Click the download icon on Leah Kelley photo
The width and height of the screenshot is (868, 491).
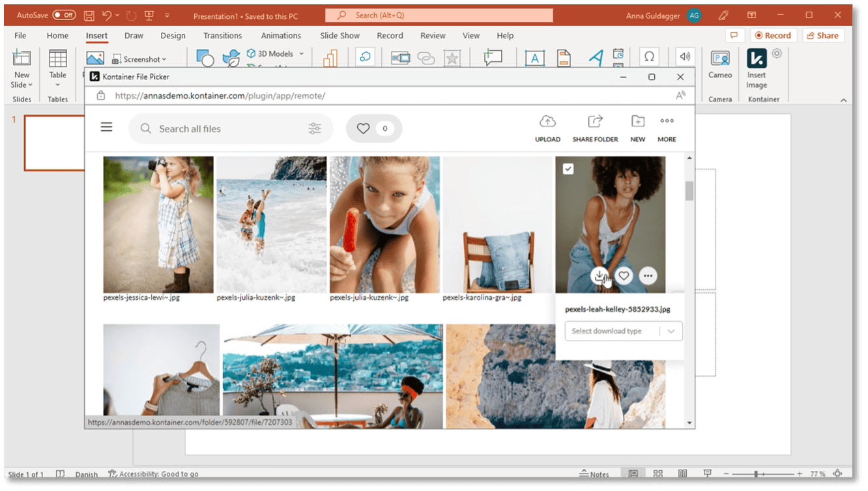pos(600,275)
